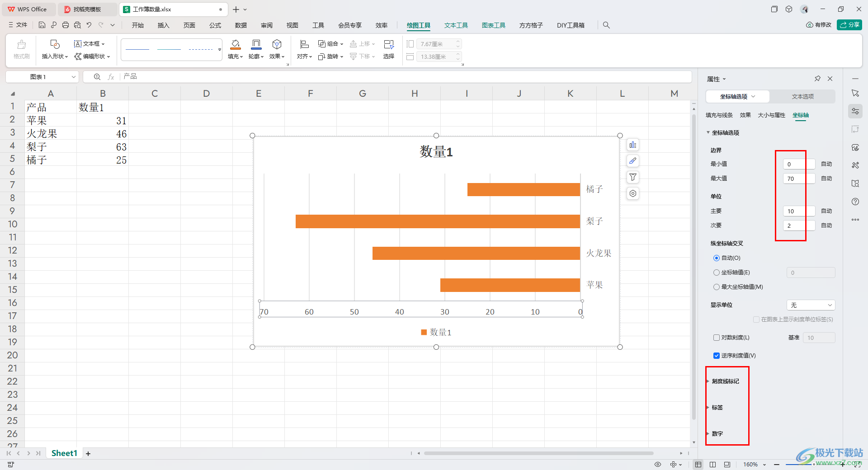The height and width of the screenshot is (470, 868).
Task: Open the search magnifier in the ribbon
Action: (x=606, y=25)
